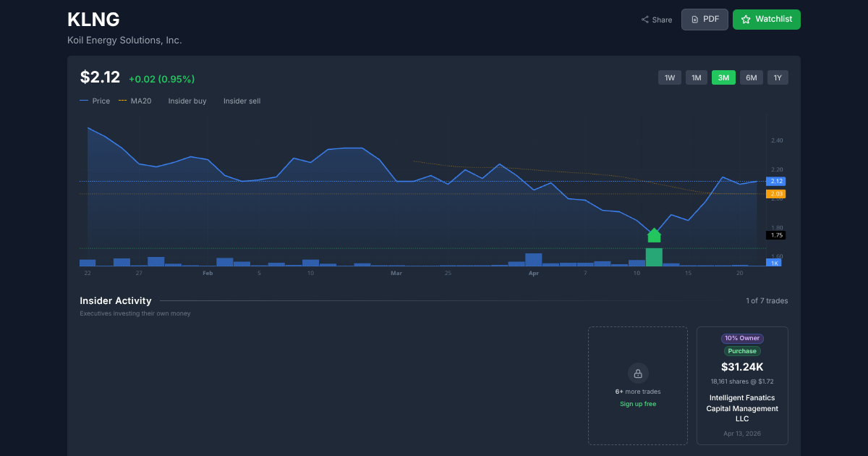Click the blue 2.12 price tag on axis
This screenshot has width=868, height=456.
click(x=776, y=181)
